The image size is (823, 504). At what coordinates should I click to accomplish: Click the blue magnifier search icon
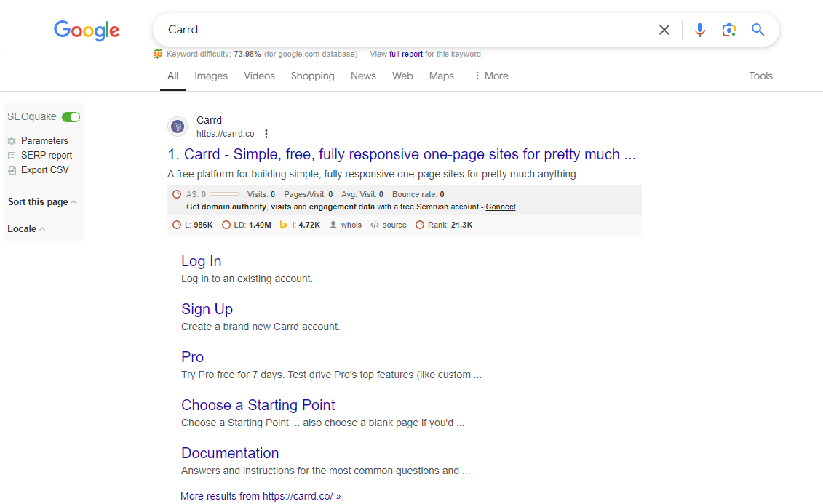pos(758,30)
